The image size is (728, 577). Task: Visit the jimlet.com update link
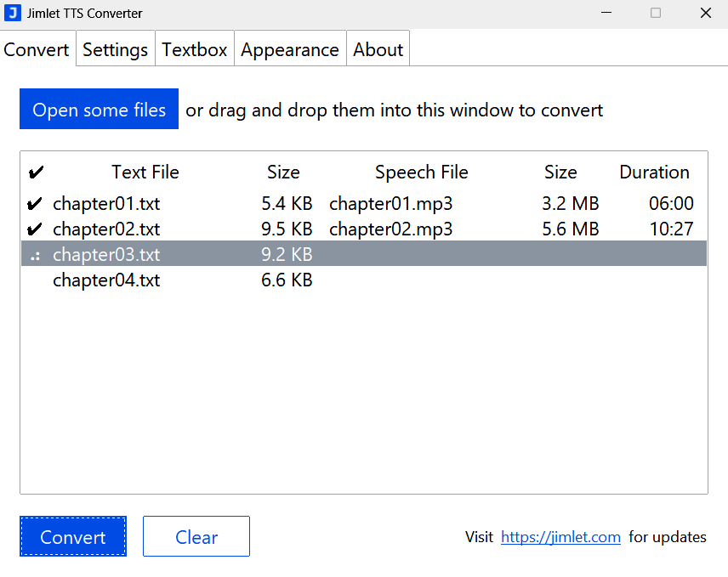pos(560,536)
